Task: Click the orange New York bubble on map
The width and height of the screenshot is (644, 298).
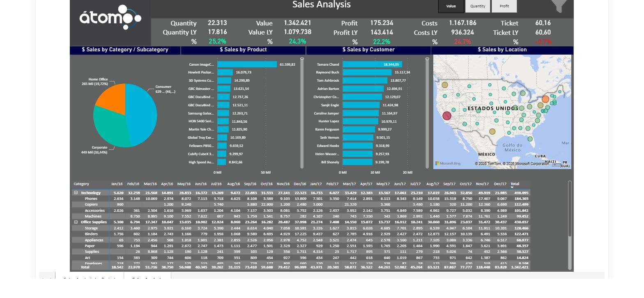Action: 545,99
